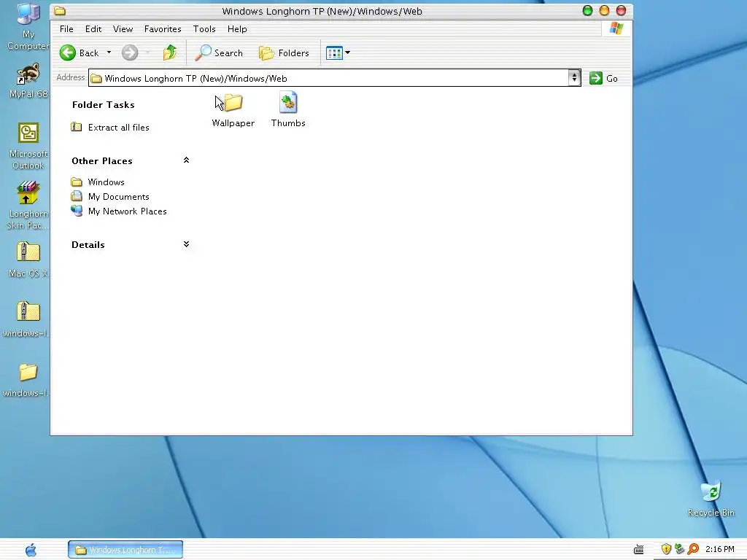Collapse the Other Places section

coord(186,160)
